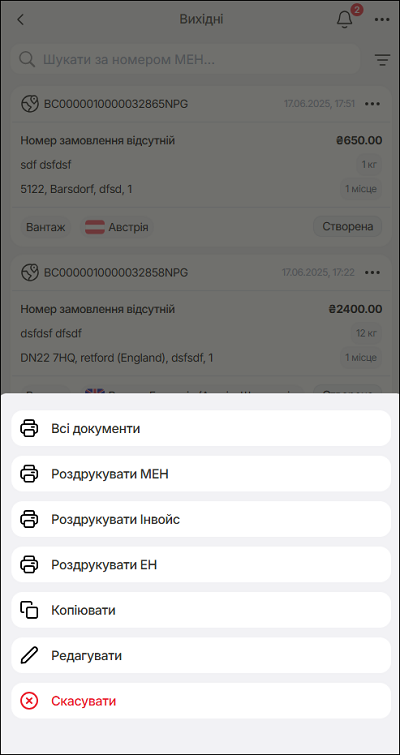Image resolution: width=400 pixels, height=755 pixels.
Task: Click globe icon of first shipment
Action: coord(30,104)
